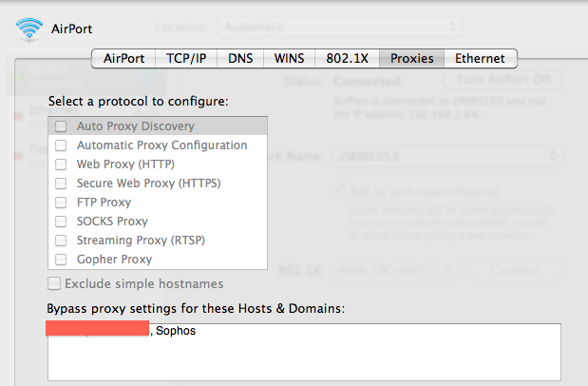
Task: Switch to the DNS tab
Action: [x=240, y=59]
